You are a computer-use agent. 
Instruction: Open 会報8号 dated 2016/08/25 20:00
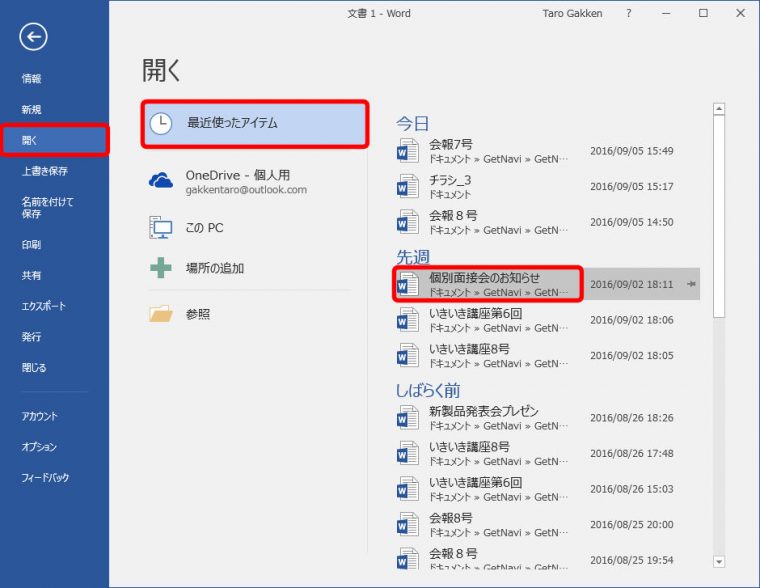(547, 524)
